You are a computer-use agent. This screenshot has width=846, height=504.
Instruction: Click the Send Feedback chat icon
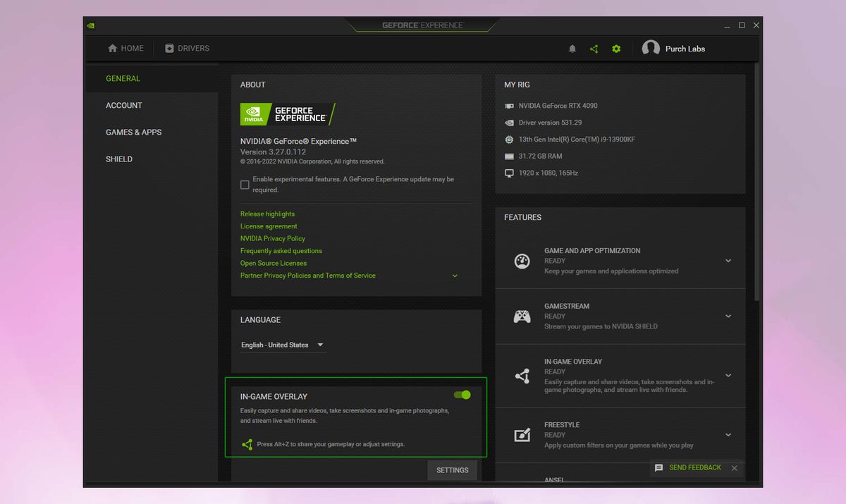pyautogui.click(x=658, y=468)
